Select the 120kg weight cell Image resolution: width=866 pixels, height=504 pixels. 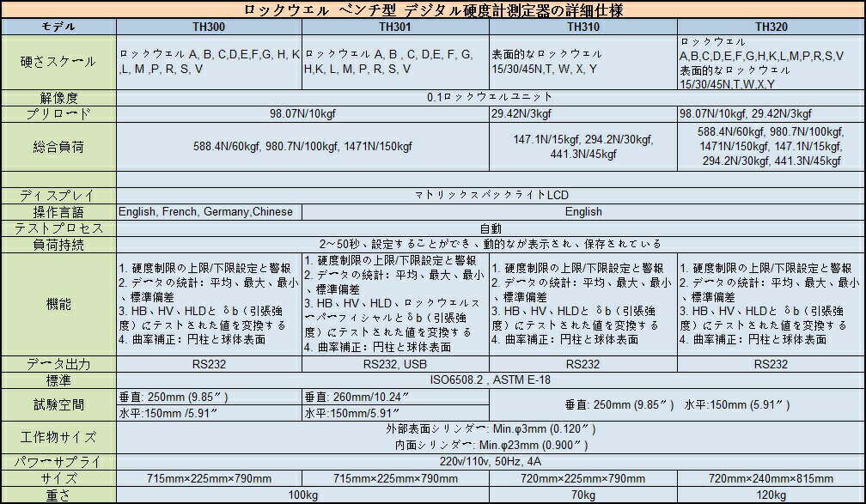pos(771,495)
